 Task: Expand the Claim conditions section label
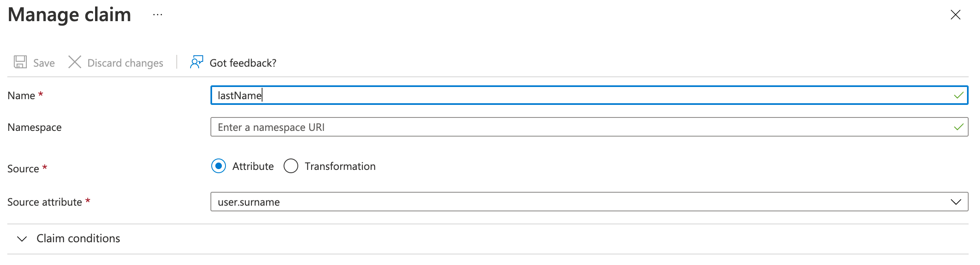coord(78,239)
